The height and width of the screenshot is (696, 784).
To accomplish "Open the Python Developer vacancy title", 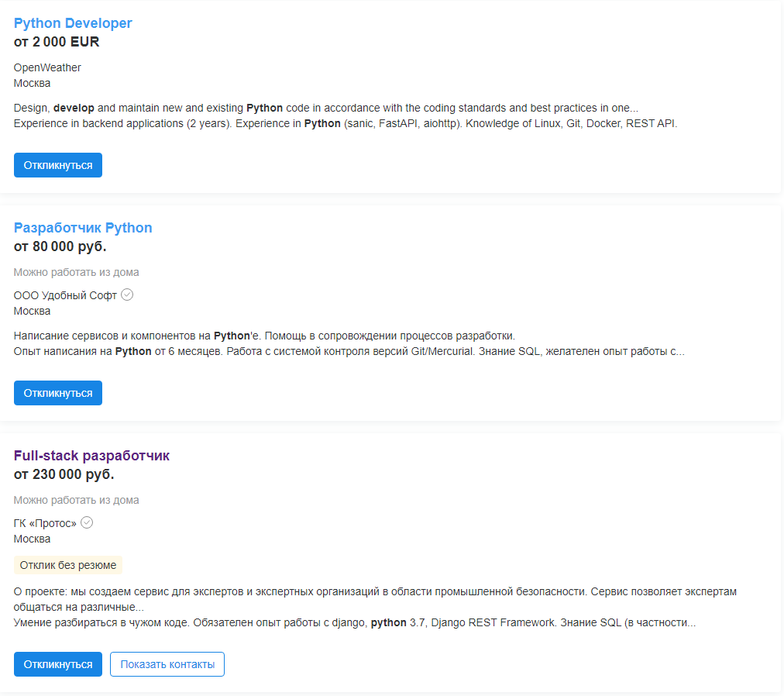I will coord(73,23).
